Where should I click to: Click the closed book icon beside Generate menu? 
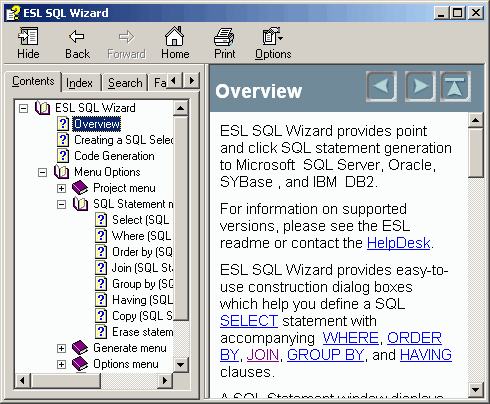click(x=80, y=348)
